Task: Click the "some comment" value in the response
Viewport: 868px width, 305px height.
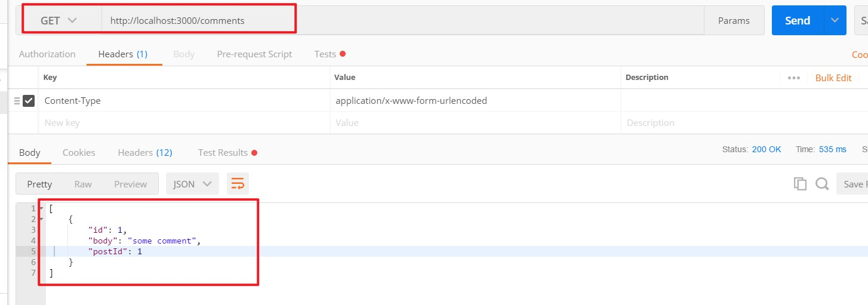Action: [162, 241]
